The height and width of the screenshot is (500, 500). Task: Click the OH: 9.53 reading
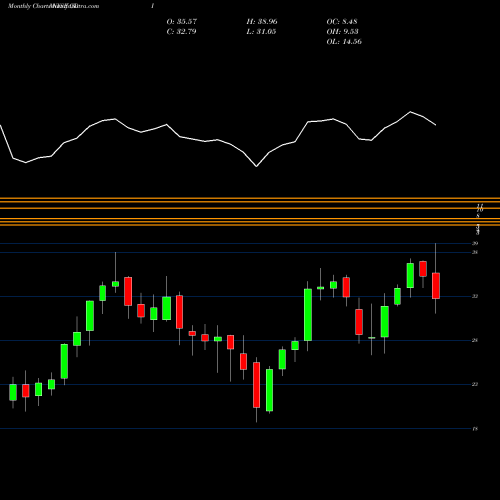(342, 32)
